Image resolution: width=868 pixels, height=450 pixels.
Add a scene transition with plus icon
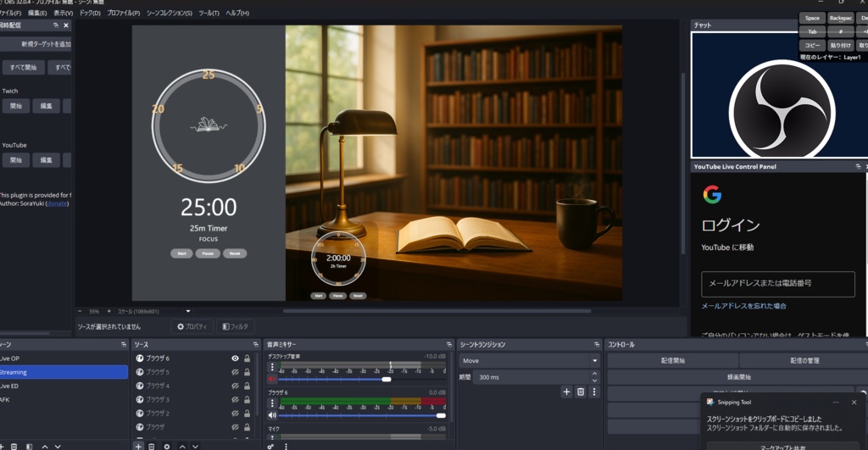point(566,392)
